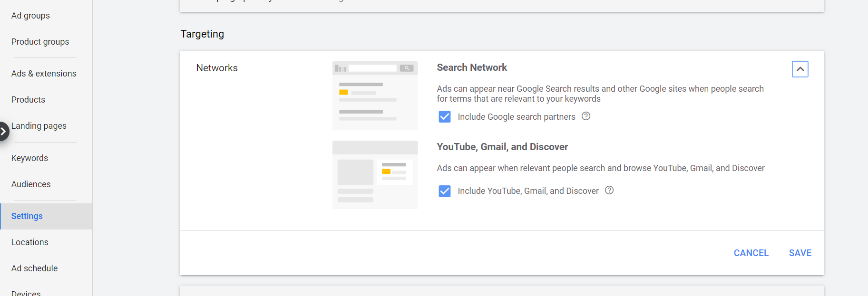Open the Keywords page
This screenshot has height=296, width=868.
pyautogui.click(x=29, y=158)
